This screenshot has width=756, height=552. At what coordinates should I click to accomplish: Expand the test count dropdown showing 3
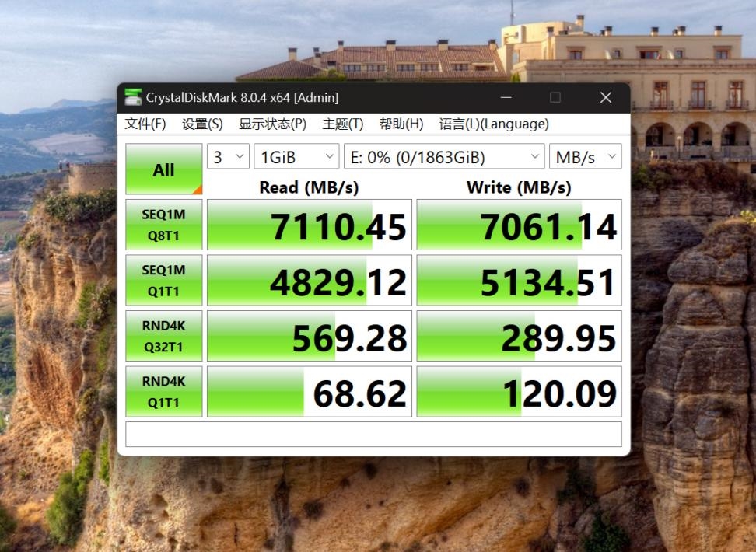(x=228, y=157)
